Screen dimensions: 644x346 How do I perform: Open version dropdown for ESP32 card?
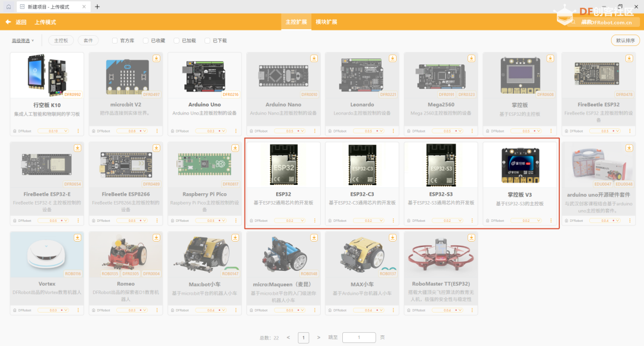290,221
